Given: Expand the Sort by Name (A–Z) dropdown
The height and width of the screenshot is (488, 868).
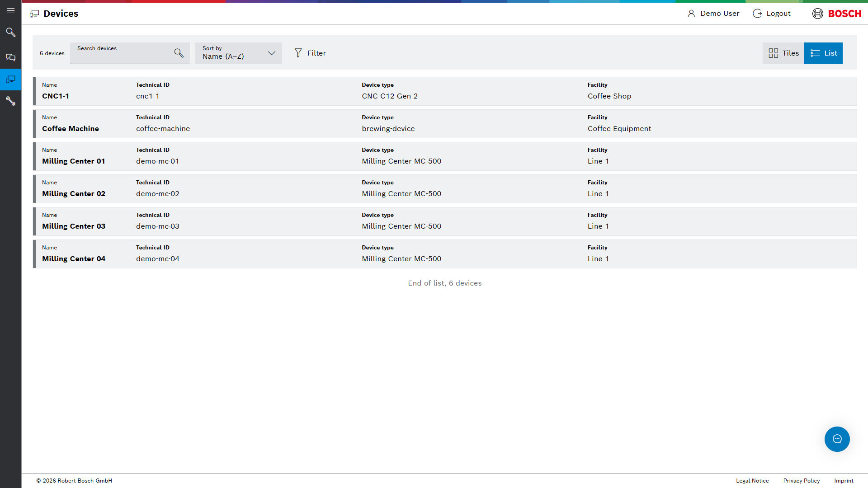Looking at the screenshot, I should [x=239, y=53].
